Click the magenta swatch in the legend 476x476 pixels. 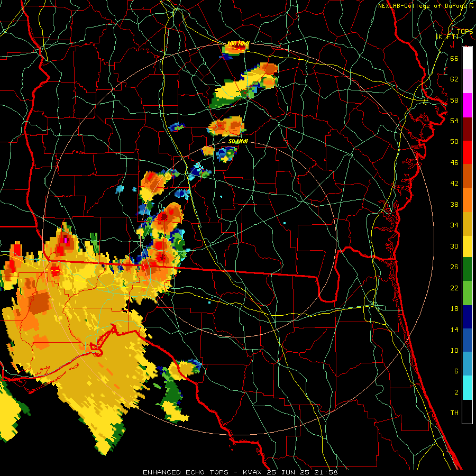467,105
